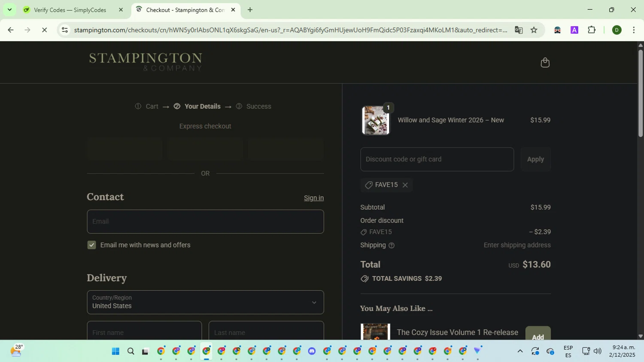The height and width of the screenshot is (362, 644).
Task: Open the weather widget showing 28°
Action: (x=16, y=351)
